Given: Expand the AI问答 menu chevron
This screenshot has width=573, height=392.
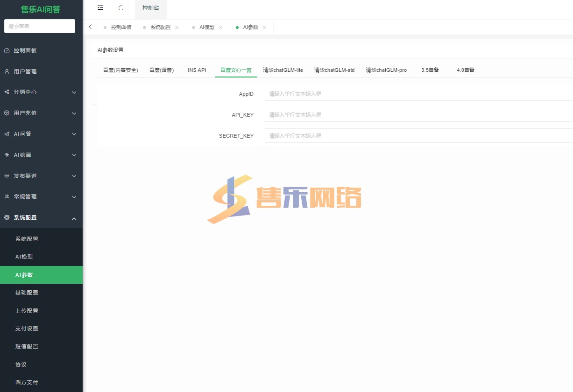Looking at the screenshot, I should (x=74, y=134).
